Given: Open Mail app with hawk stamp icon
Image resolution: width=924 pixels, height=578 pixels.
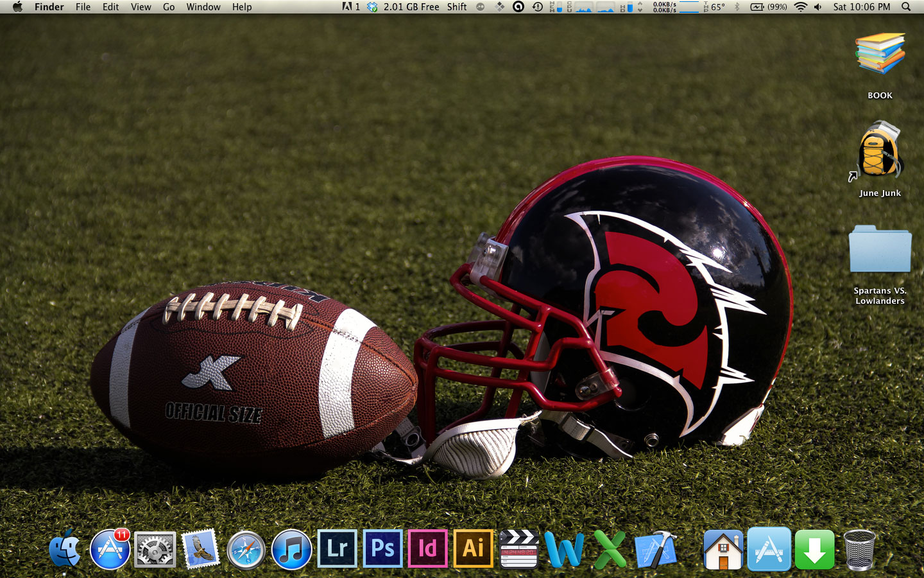Looking at the screenshot, I should 201,549.
